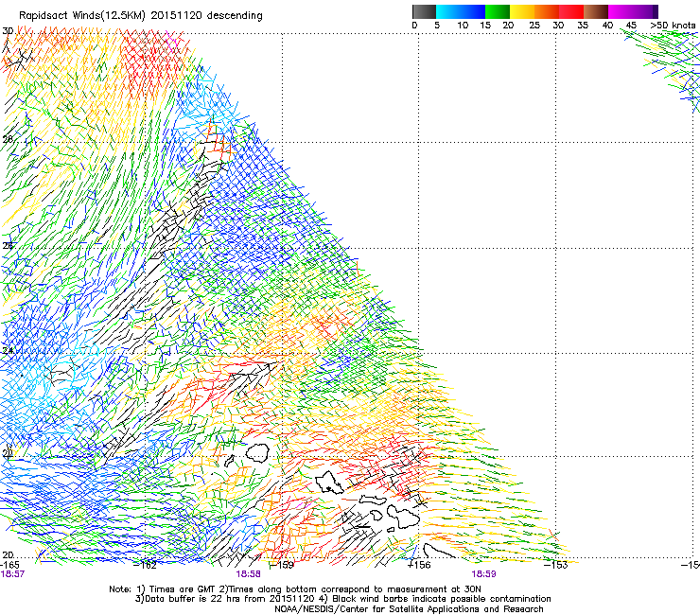This screenshot has height=615, width=700.
Task: Click the blue 5-15 knots legend gradient
Action: 461,11
